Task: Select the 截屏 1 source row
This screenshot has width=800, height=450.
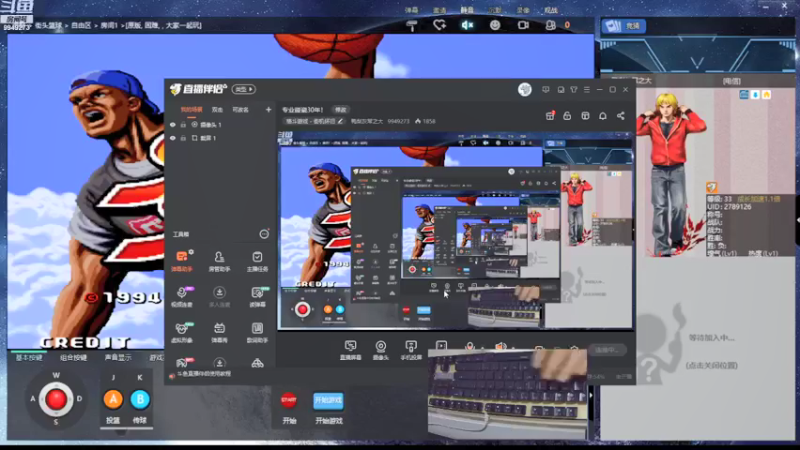Action: coord(220,138)
